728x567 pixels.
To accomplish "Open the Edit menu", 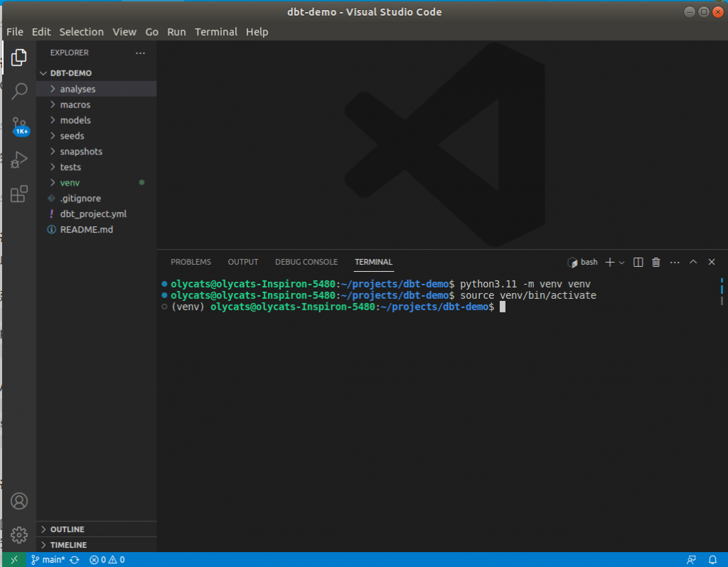I will (x=41, y=31).
